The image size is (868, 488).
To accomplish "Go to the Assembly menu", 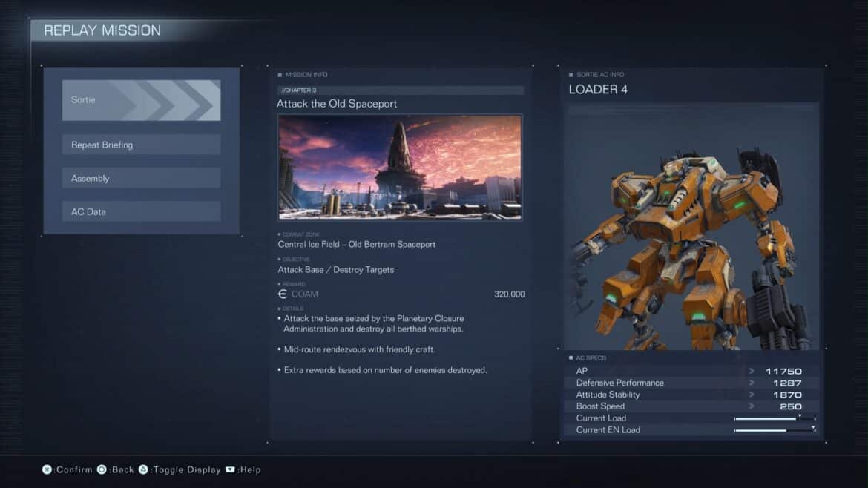I will pyautogui.click(x=141, y=178).
